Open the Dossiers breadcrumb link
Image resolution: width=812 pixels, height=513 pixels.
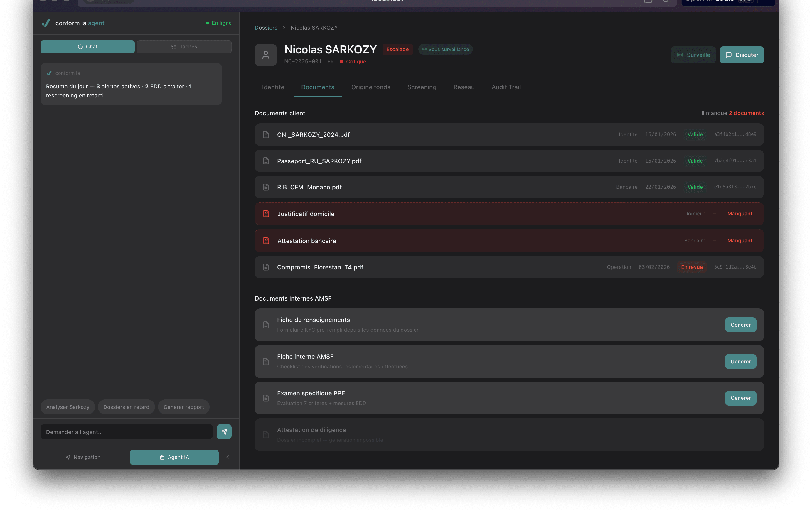(x=266, y=28)
